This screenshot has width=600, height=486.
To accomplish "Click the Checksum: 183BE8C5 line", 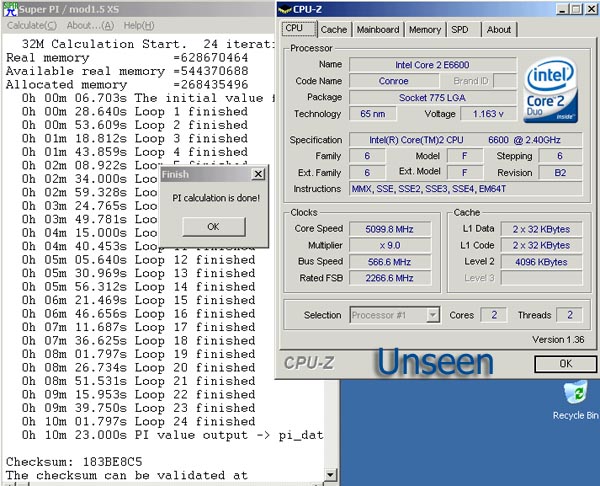I will [74, 462].
